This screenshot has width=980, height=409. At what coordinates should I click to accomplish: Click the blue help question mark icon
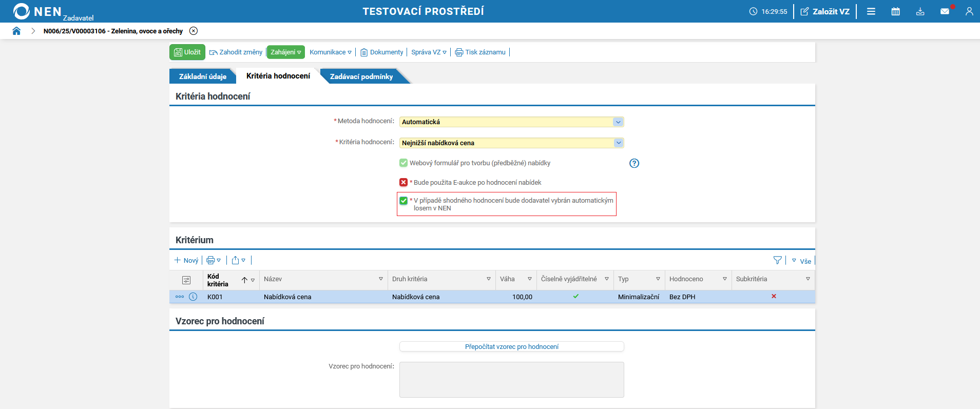pyautogui.click(x=634, y=163)
